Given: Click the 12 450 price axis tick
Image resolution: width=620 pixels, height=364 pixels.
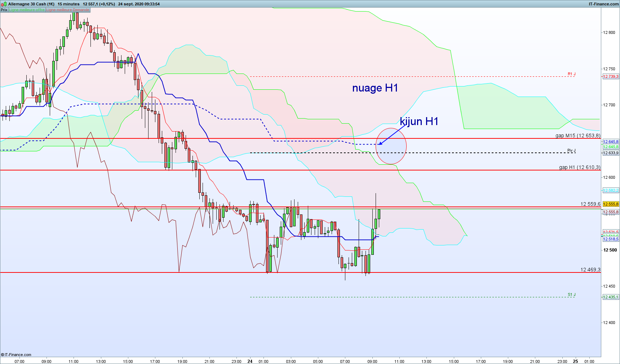Looking at the screenshot, I should point(609,286).
